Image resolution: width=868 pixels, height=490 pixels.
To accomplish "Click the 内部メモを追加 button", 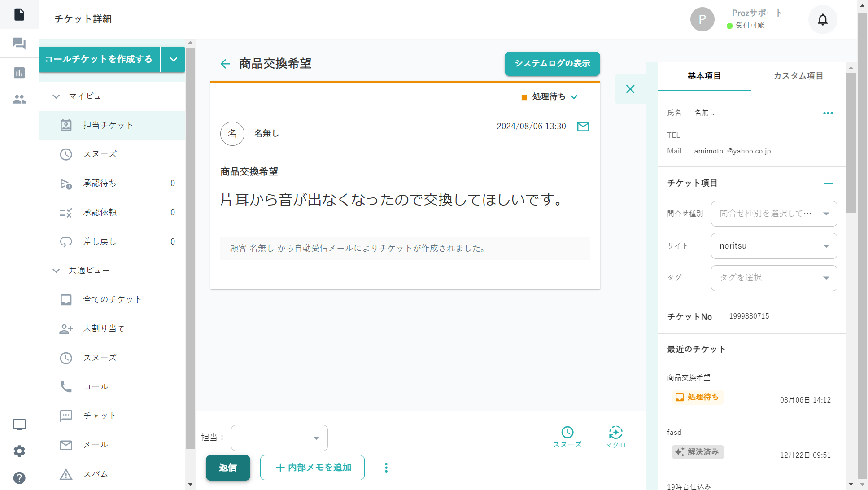I will (x=312, y=468).
